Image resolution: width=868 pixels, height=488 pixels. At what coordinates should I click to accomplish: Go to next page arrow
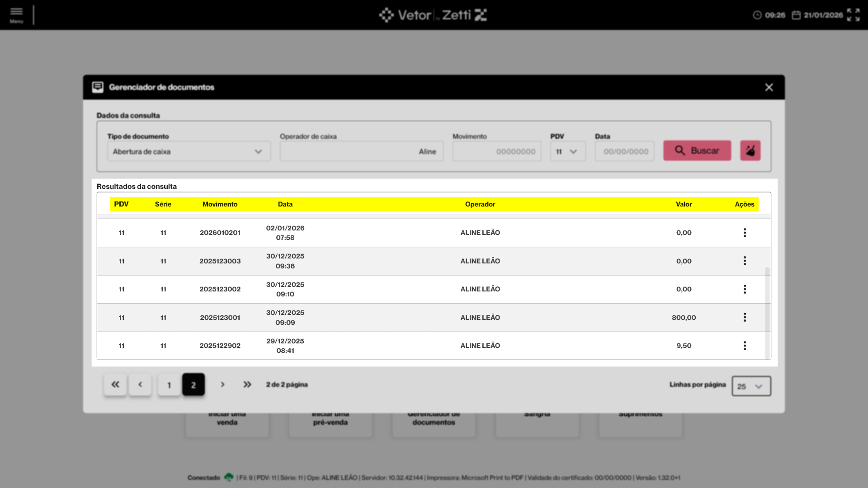[x=222, y=385]
